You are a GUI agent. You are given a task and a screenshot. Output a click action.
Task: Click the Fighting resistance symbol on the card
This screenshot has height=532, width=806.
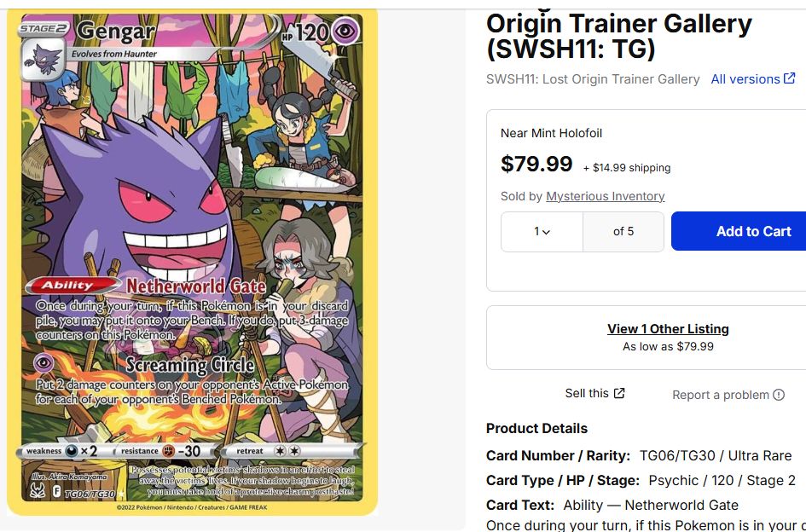click(168, 451)
